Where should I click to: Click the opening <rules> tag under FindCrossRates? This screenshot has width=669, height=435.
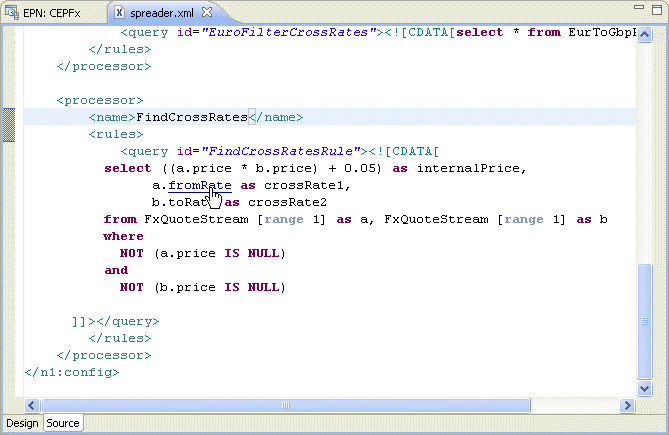116,134
